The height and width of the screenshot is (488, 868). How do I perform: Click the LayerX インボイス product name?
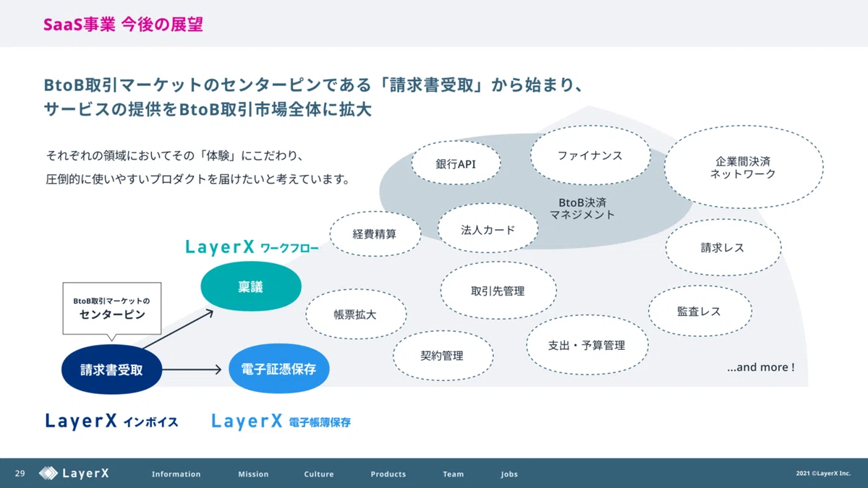point(111,421)
